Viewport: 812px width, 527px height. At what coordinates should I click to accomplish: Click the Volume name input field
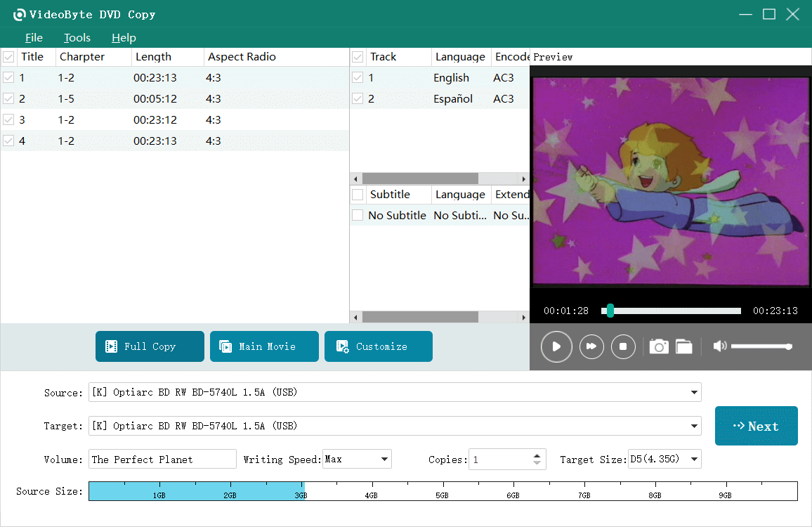pyautogui.click(x=162, y=459)
